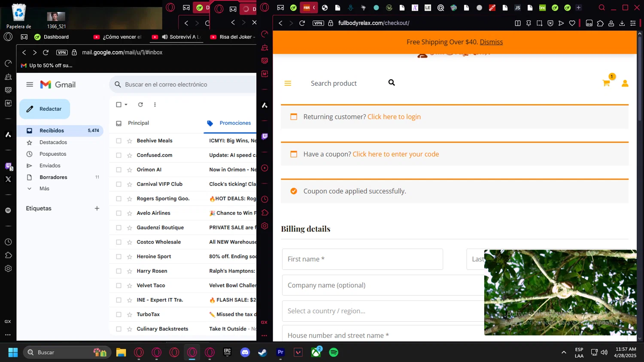Star the Heroine Sport email
644x362 pixels.
(130, 256)
